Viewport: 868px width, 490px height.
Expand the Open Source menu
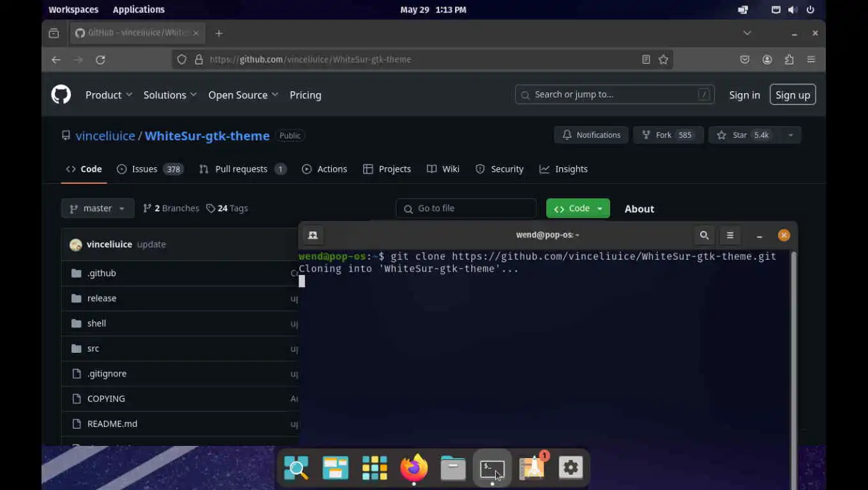(x=243, y=94)
